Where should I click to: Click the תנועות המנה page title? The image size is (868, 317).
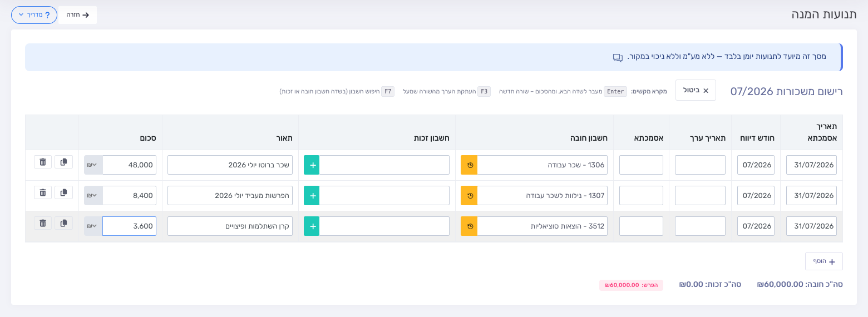[x=824, y=14]
